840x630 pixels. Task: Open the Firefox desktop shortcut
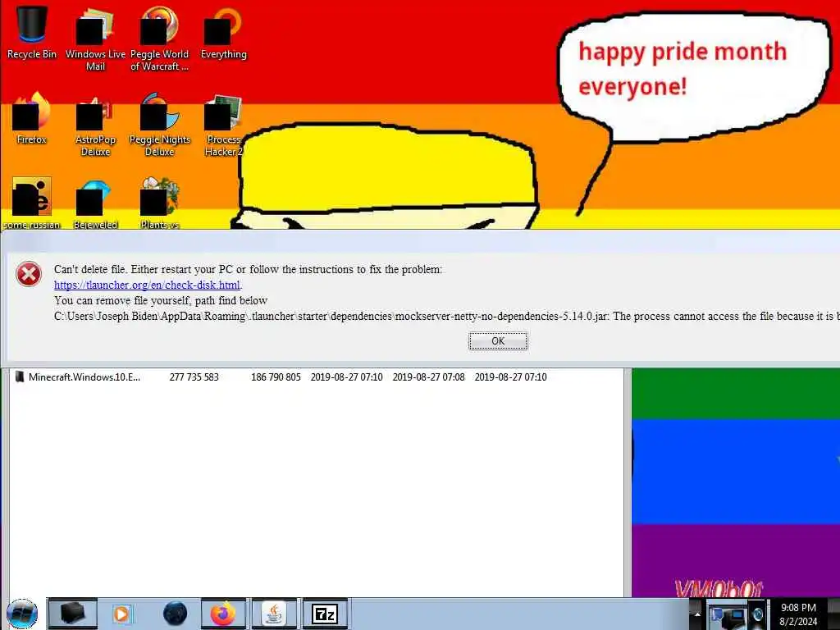click(32, 119)
